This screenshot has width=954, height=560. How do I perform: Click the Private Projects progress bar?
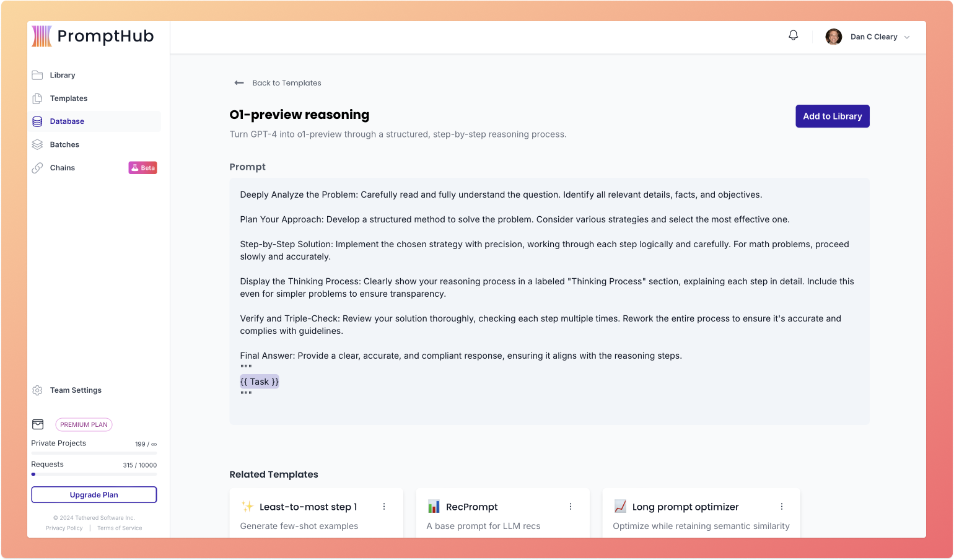click(x=94, y=453)
